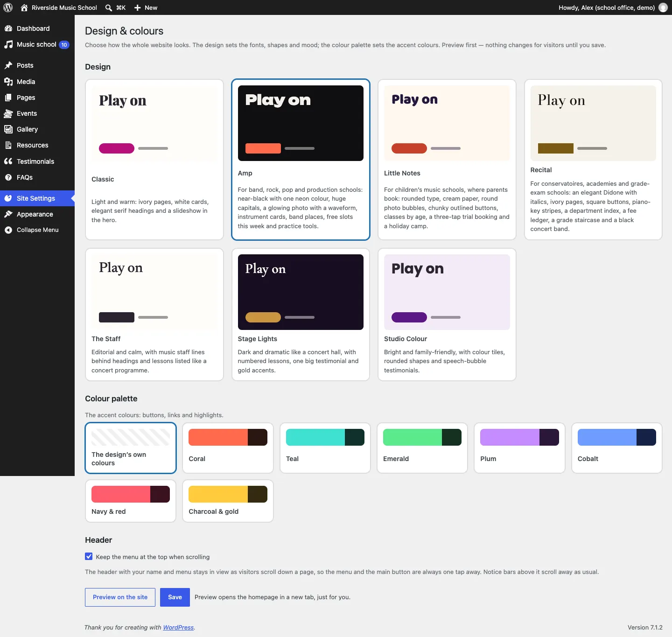Click the Music school badge showing 10
672x637 pixels.
pos(64,45)
